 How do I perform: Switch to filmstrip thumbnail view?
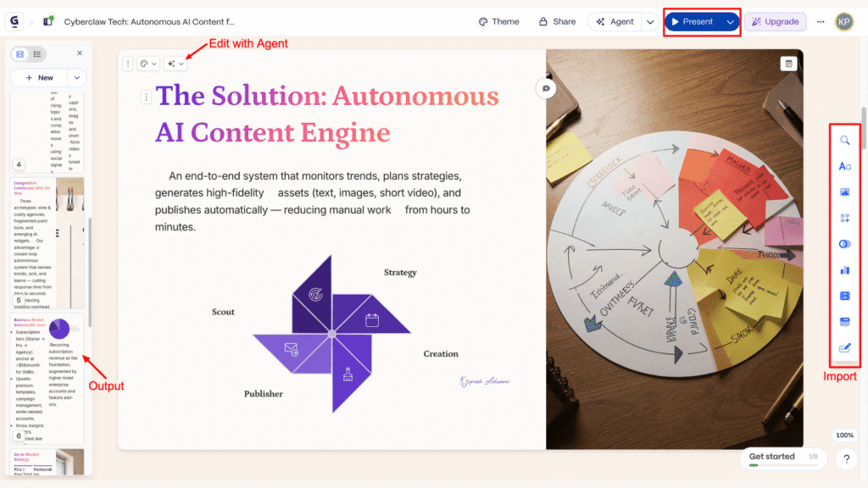[x=20, y=53]
